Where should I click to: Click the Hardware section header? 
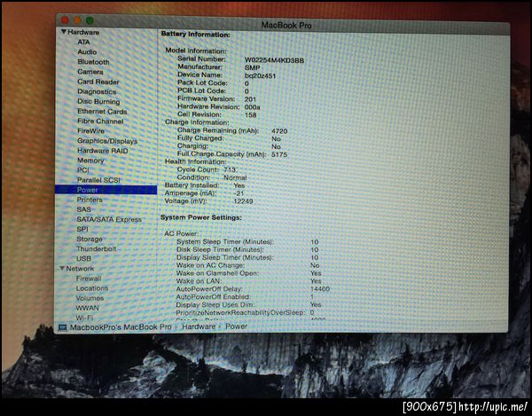point(83,32)
